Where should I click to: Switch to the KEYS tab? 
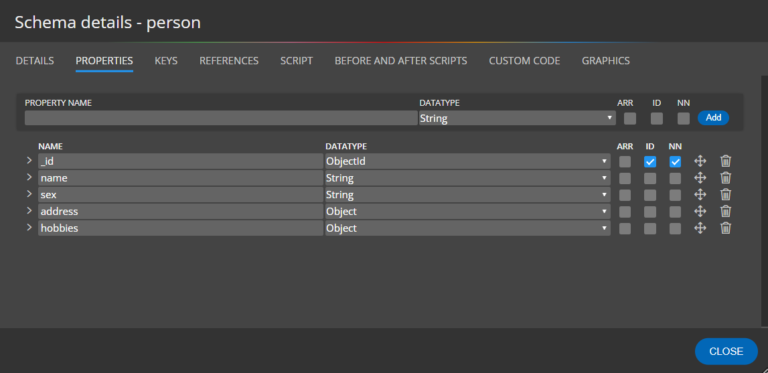point(166,61)
